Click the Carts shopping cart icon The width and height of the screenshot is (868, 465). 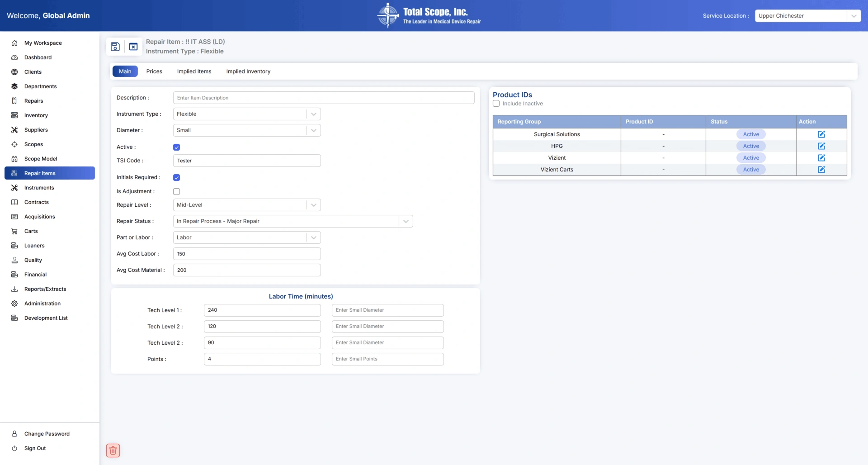(x=14, y=231)
